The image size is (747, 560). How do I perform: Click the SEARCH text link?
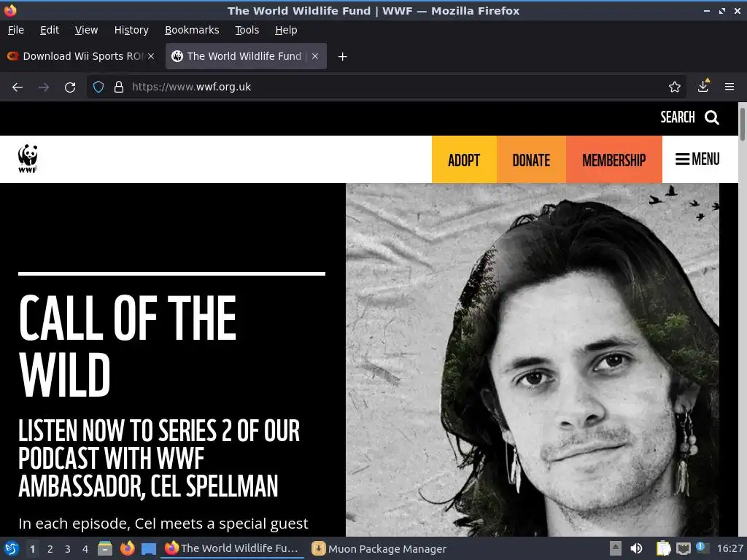point(678,117)
